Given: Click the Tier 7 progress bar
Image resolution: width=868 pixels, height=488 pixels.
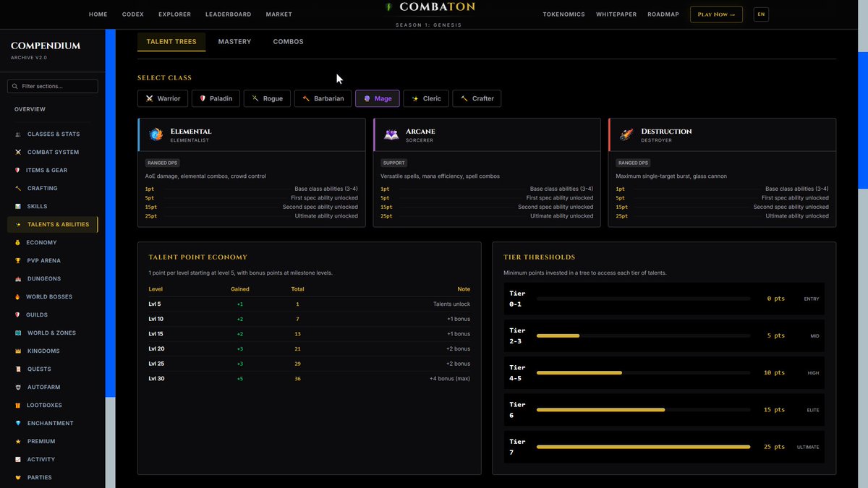Looking at the screenshot, I should tap(643, 447).
